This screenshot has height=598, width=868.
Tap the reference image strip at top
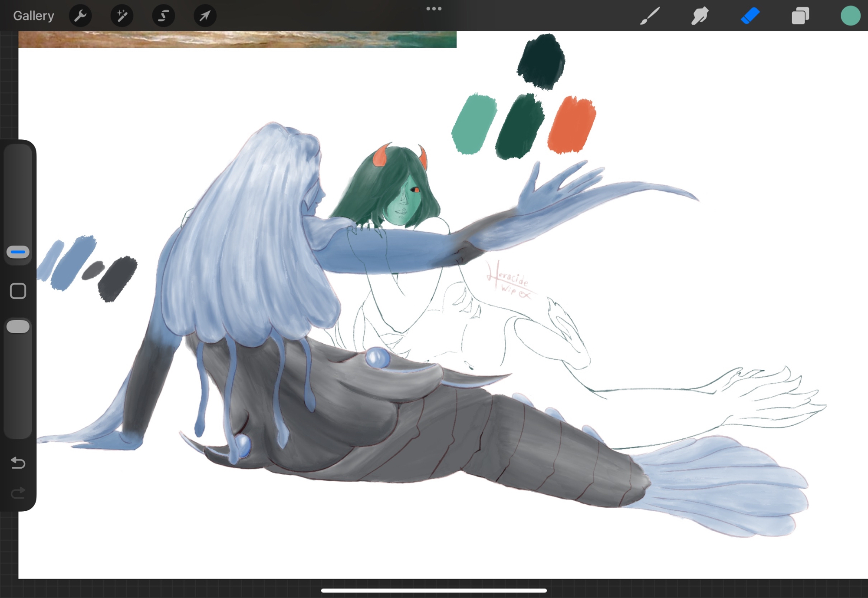pyautogui.click(x=237, y=39)
